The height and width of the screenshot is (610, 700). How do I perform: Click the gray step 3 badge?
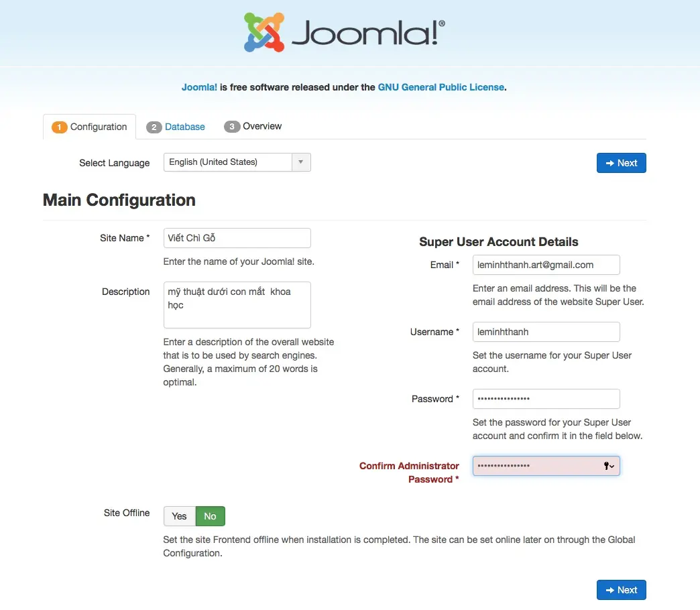point(232,127)
